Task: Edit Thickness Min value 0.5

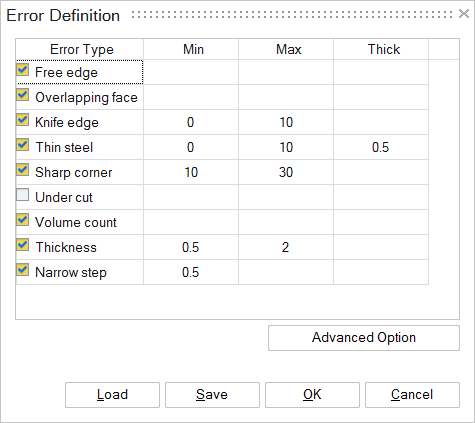Action: click(x=191, y=247)
